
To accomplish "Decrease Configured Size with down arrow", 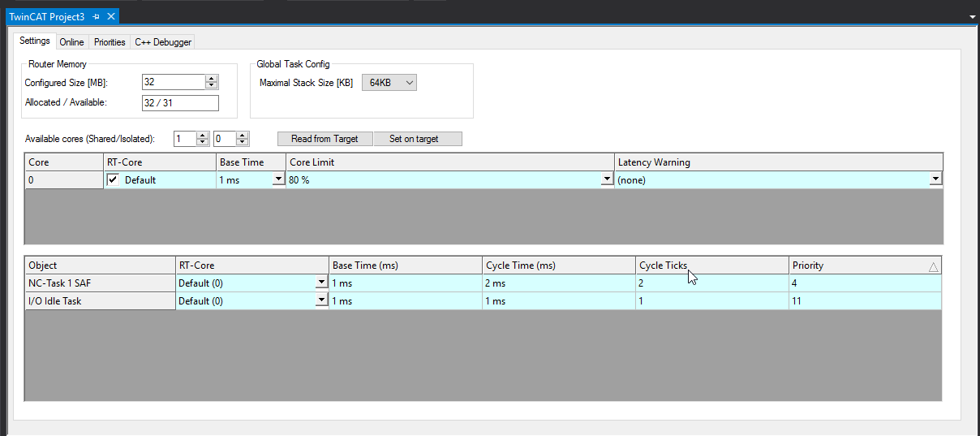I will pos(212,85).
